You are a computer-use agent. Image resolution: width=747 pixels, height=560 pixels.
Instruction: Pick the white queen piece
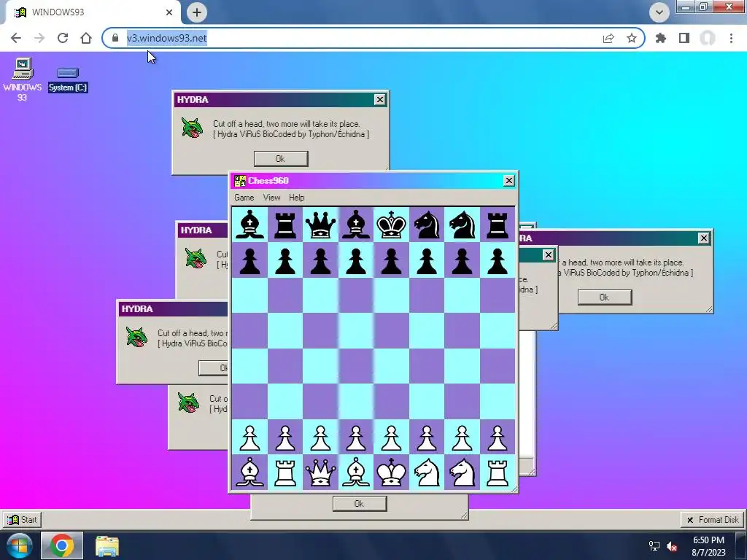tap(321, 472)
